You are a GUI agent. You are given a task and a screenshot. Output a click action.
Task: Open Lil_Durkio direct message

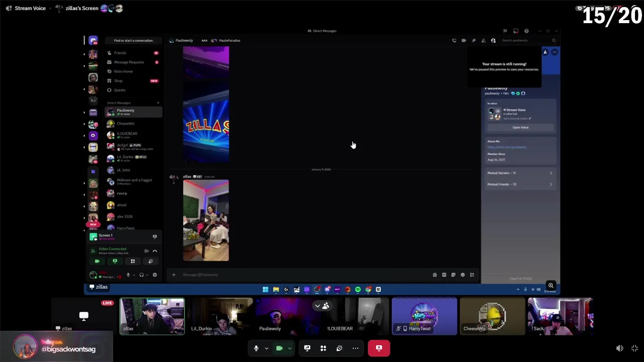pos(133,158)
